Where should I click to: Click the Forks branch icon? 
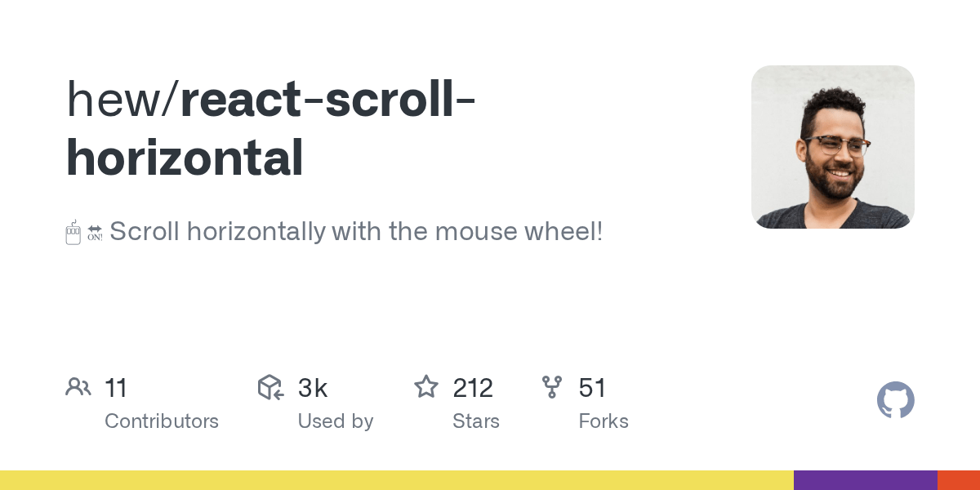pyautogui.click(x=552, y=387)
